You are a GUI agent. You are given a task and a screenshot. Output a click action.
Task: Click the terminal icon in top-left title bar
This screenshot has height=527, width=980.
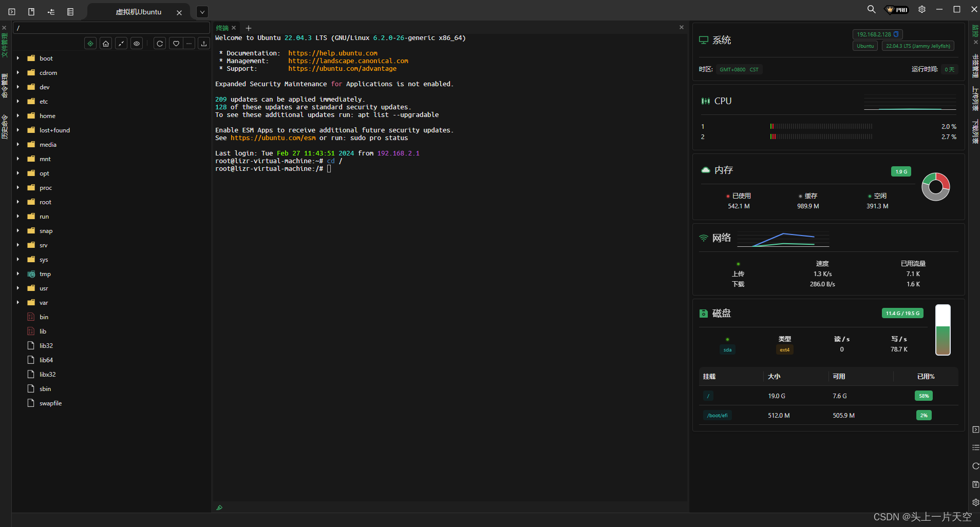[12, 11]
